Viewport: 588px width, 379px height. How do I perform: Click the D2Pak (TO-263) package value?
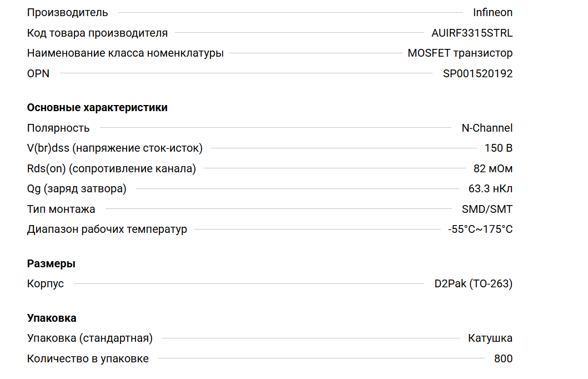(x=473, y=284)
